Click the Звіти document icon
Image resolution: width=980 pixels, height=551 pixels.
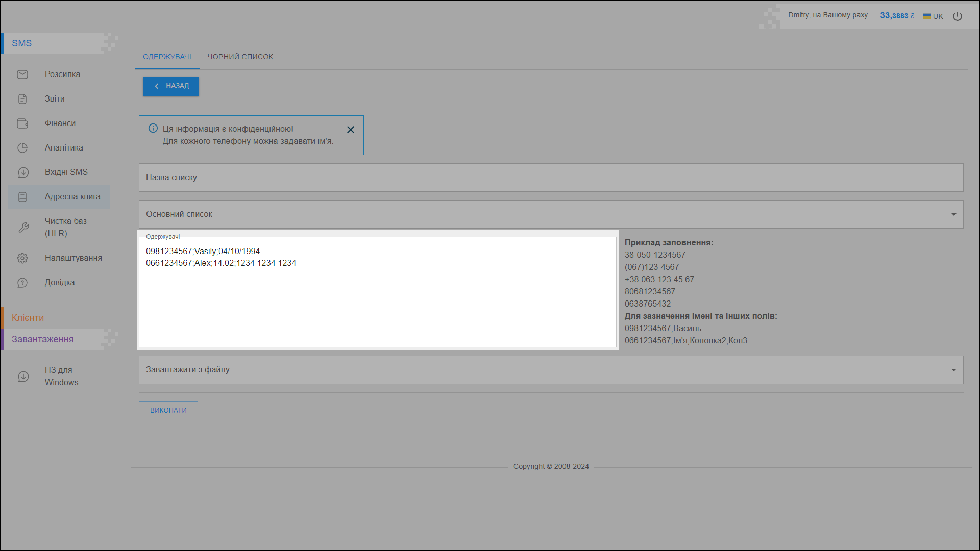pos(22,99)
